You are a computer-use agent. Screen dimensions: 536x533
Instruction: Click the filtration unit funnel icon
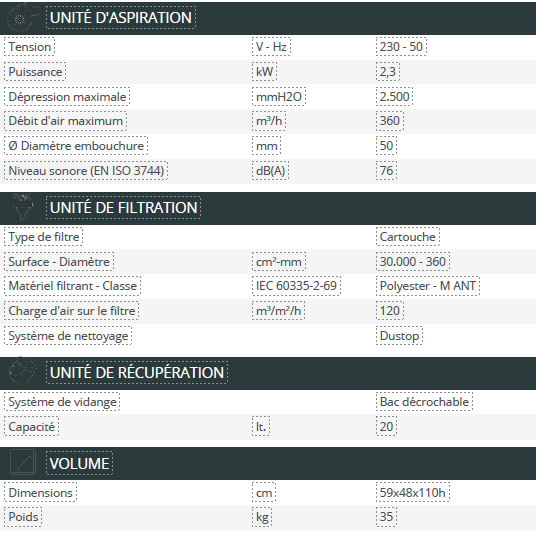click(x=22, y=207)
